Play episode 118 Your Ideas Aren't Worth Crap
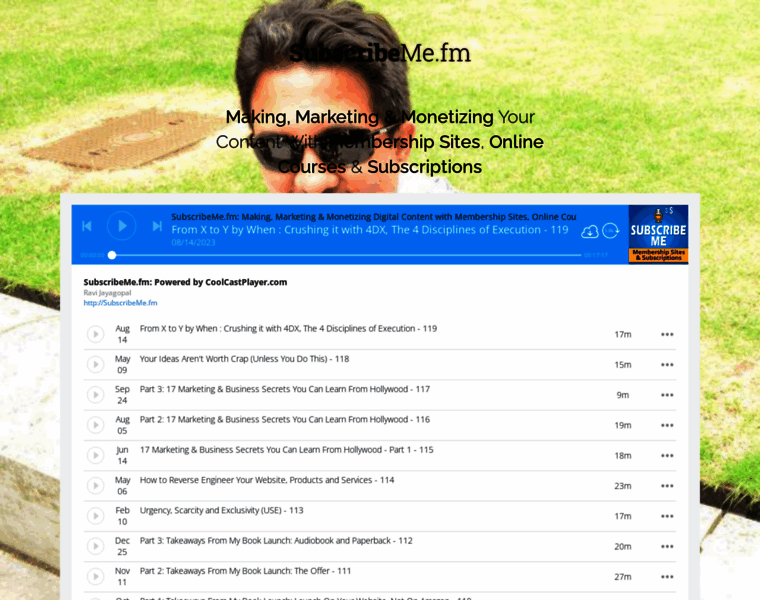 (95, 364)
